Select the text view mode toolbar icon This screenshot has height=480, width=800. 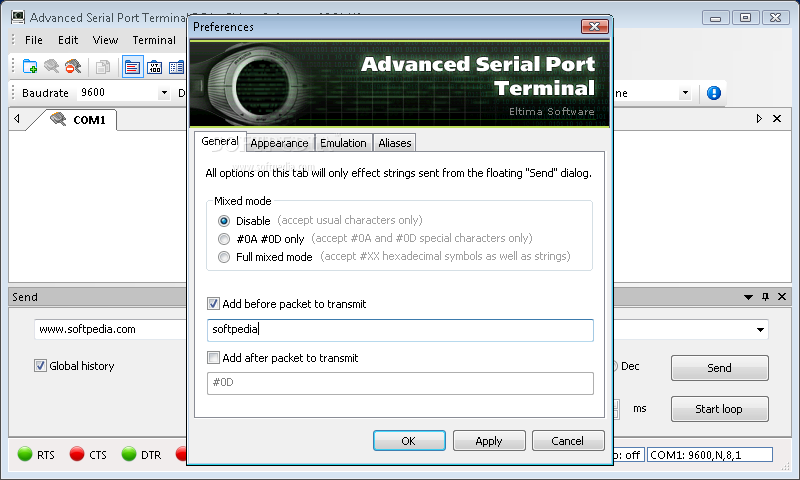(132, 67)
